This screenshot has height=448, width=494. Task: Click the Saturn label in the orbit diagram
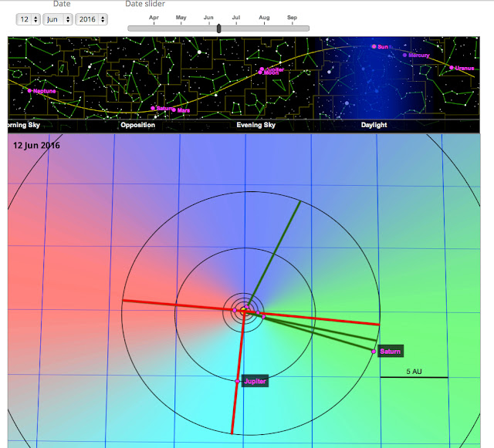click(391, 352)
